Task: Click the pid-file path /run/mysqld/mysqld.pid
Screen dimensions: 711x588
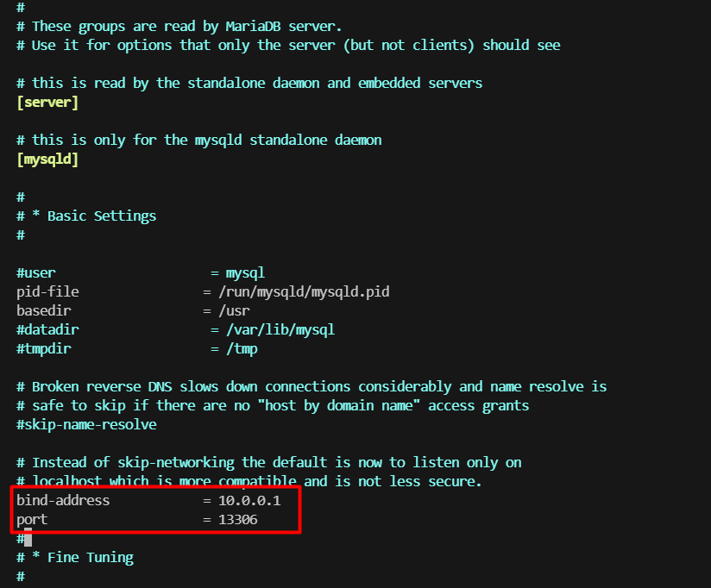Action: click(304, 291)
